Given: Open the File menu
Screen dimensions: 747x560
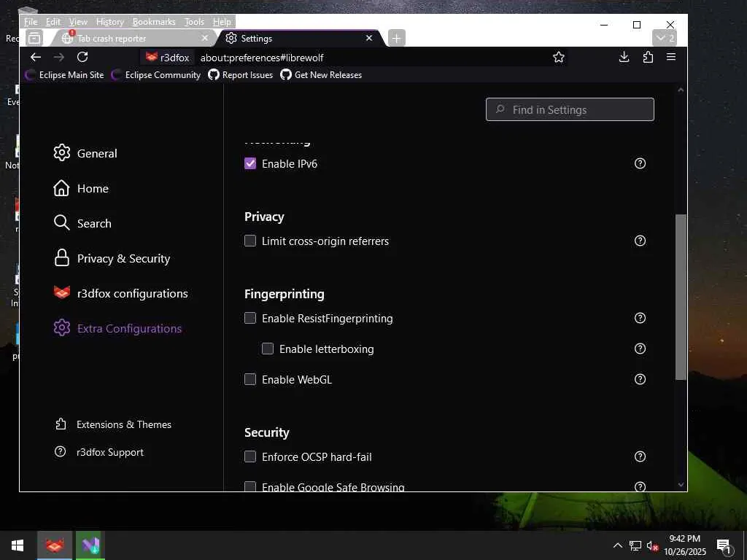Looking at the screenshot, I should pyautogui.click(x=31, y=22).
